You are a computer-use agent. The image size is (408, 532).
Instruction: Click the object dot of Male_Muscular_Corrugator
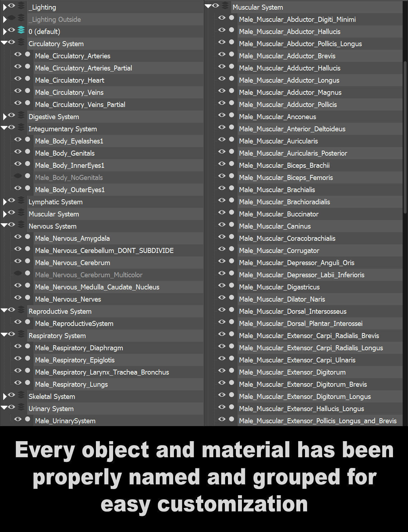232,249
